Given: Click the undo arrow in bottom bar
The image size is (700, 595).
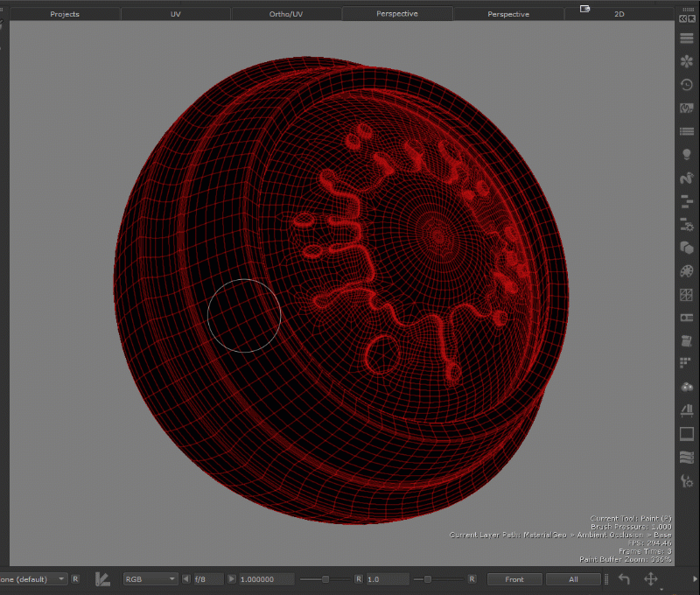Looking at the screenshot, I should tap(624, 579).
